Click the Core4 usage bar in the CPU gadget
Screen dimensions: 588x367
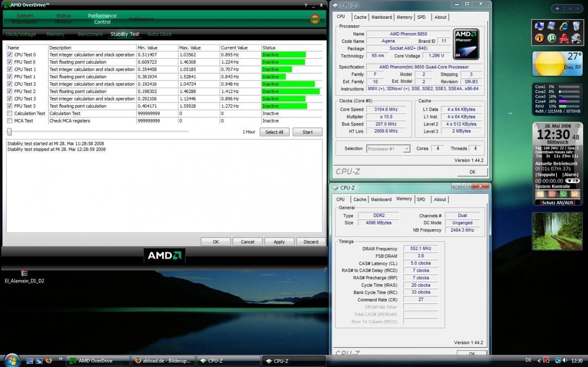click(x=569, y=102)
